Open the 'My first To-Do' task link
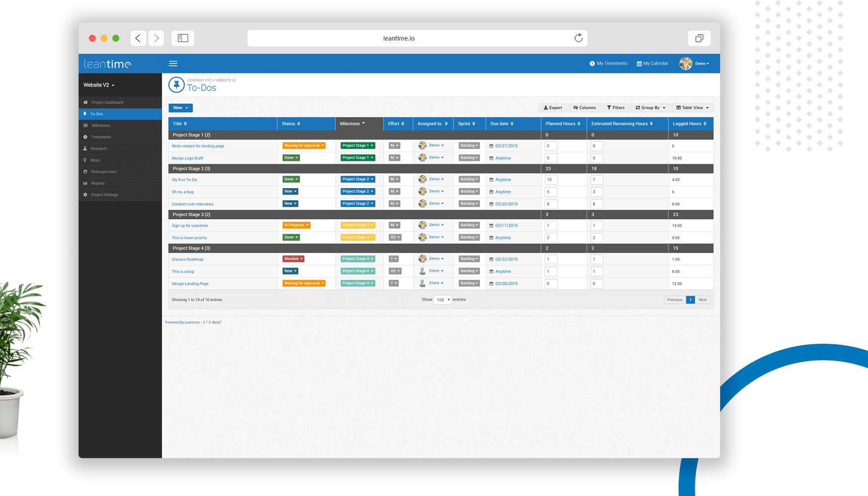The image size is (868, 496). [x=185, y=180]
